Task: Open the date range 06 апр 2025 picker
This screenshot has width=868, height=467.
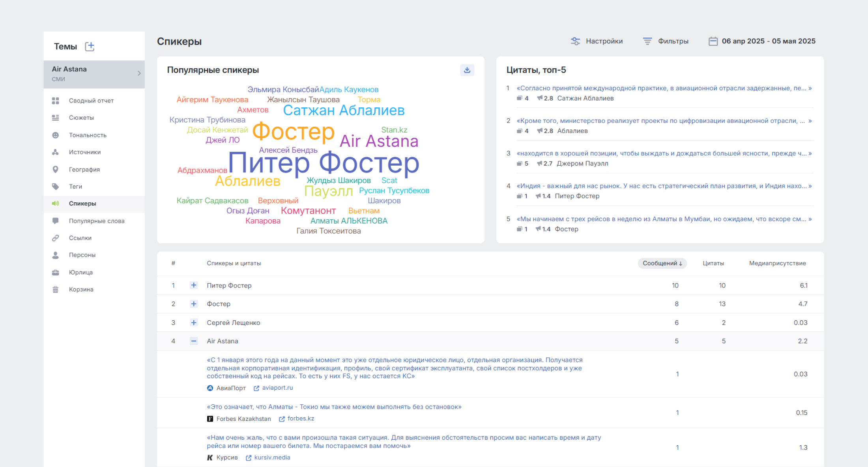Action: [768, 41]
